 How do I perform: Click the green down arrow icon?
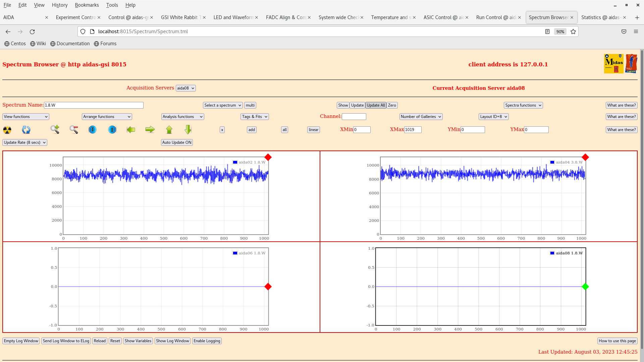188,129
